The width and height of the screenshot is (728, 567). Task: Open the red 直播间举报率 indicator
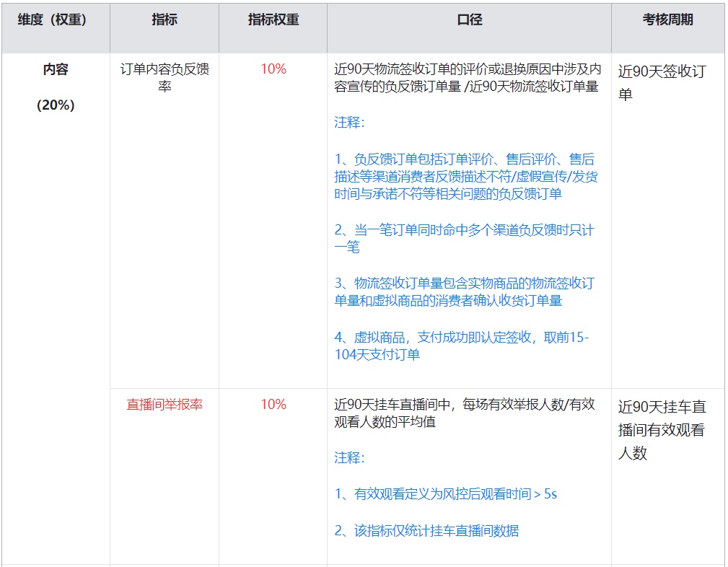165,405
